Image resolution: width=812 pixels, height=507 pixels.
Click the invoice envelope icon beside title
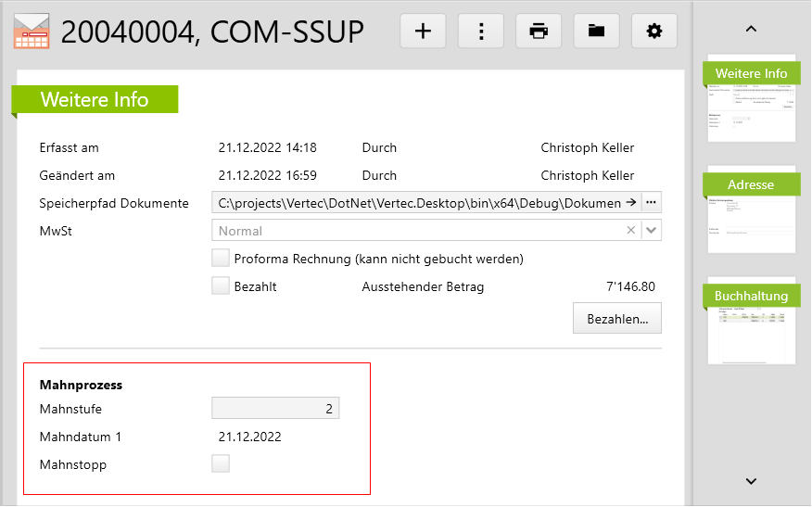click(32, 32)
